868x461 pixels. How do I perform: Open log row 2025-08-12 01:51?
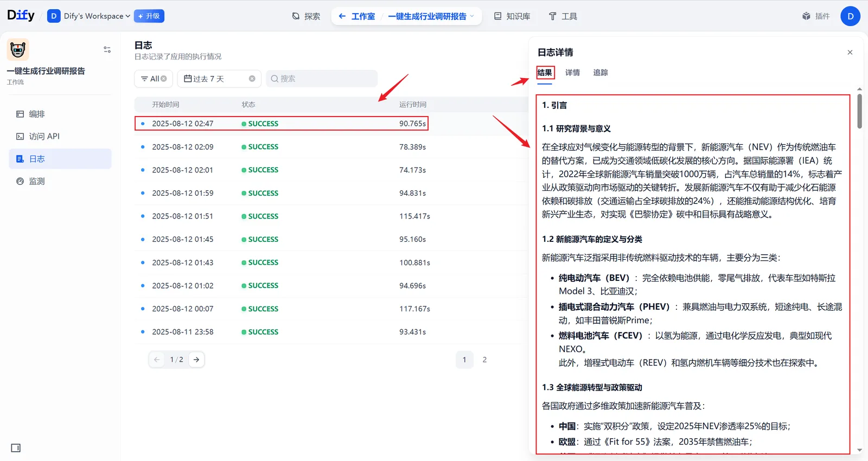tap(331, 216)
